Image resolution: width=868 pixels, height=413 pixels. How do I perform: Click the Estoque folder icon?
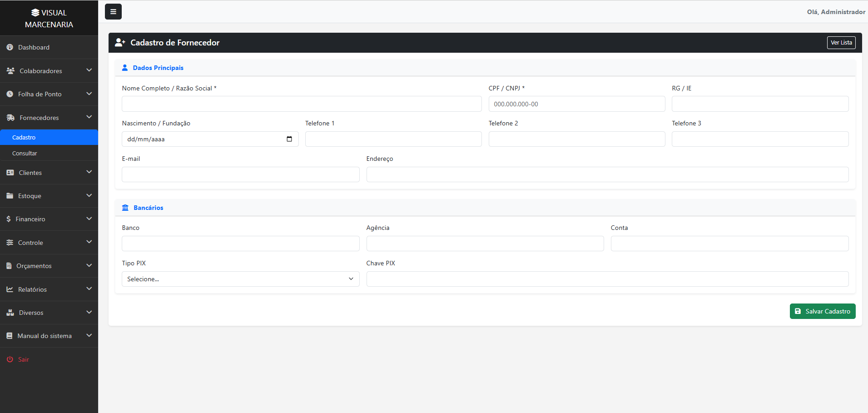point(10,196)
